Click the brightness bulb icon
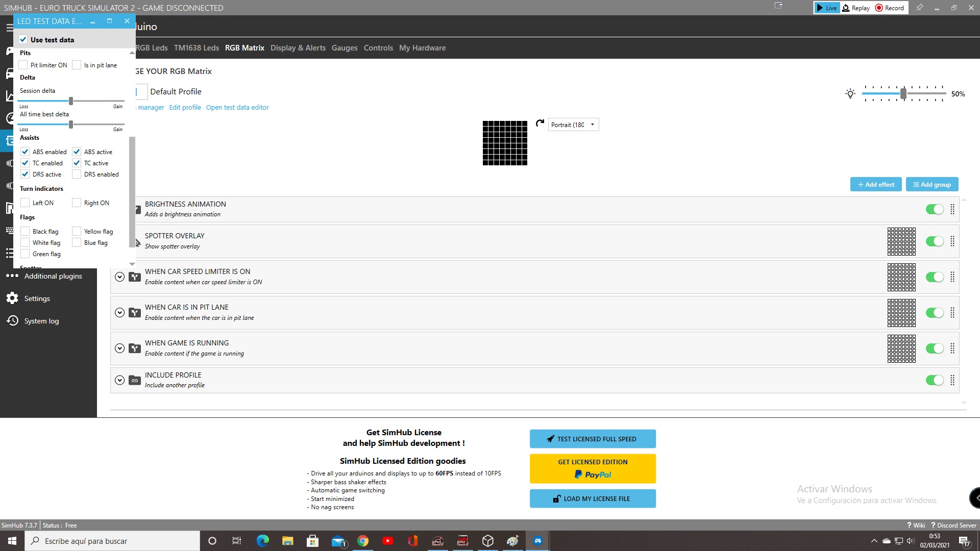Image resolution: width=980 pixels, height=551 pixels. tap(850, 94)
